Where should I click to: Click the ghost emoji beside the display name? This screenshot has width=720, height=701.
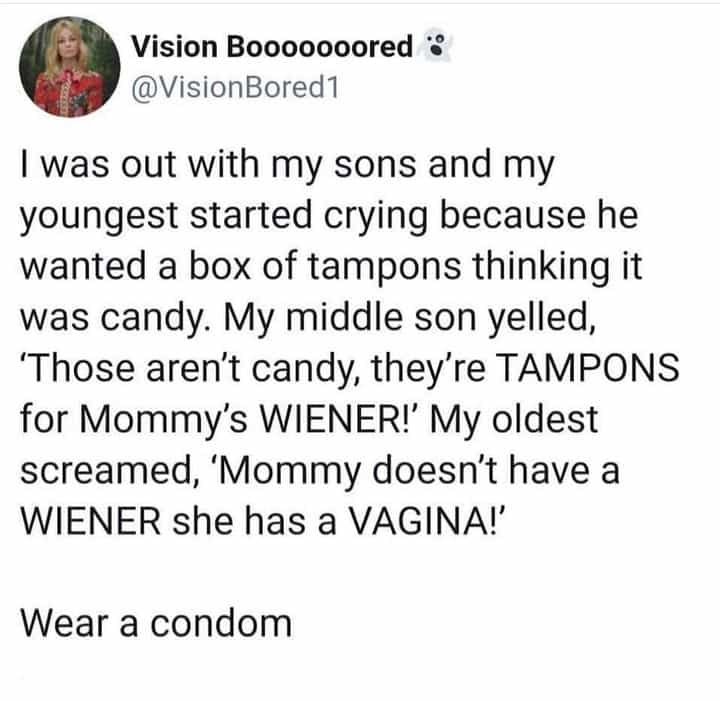click(437, 47)
